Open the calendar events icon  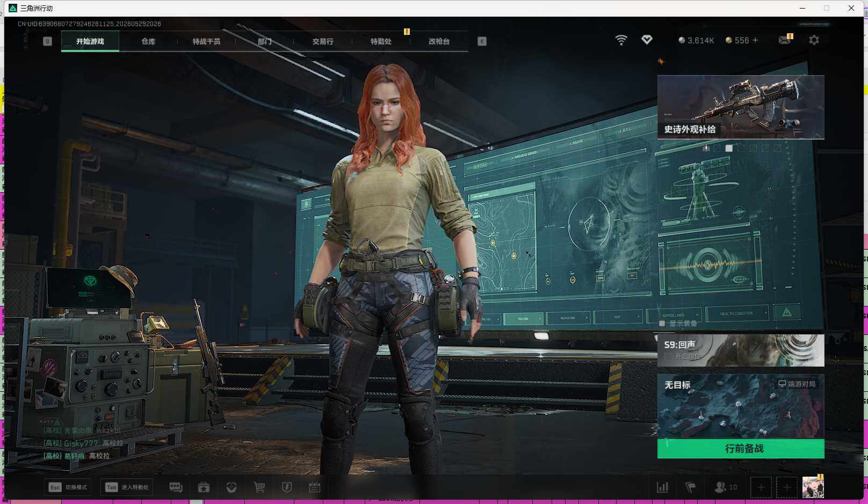(x=315, y=487)
